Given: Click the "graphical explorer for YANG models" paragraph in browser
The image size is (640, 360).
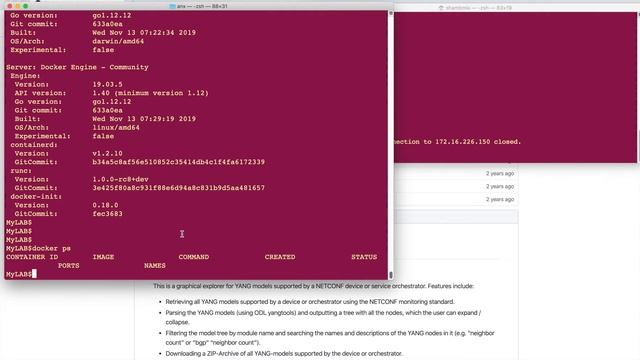Looking at the screenshot, I should 313,286.
